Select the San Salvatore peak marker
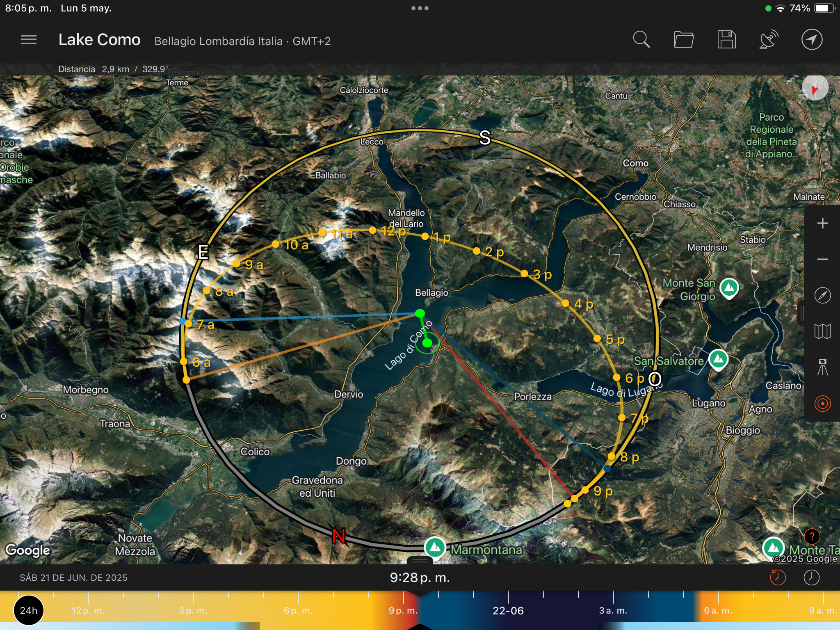The image size is (840, 630). [x=718, y=360]
